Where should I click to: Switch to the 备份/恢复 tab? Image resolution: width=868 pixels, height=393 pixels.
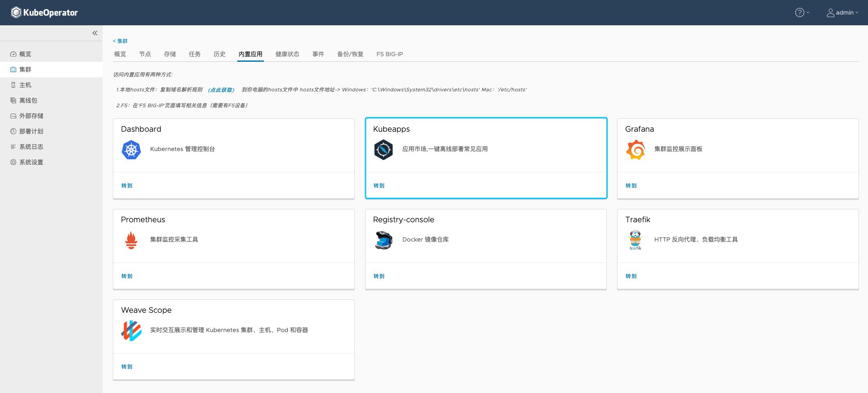350,54
